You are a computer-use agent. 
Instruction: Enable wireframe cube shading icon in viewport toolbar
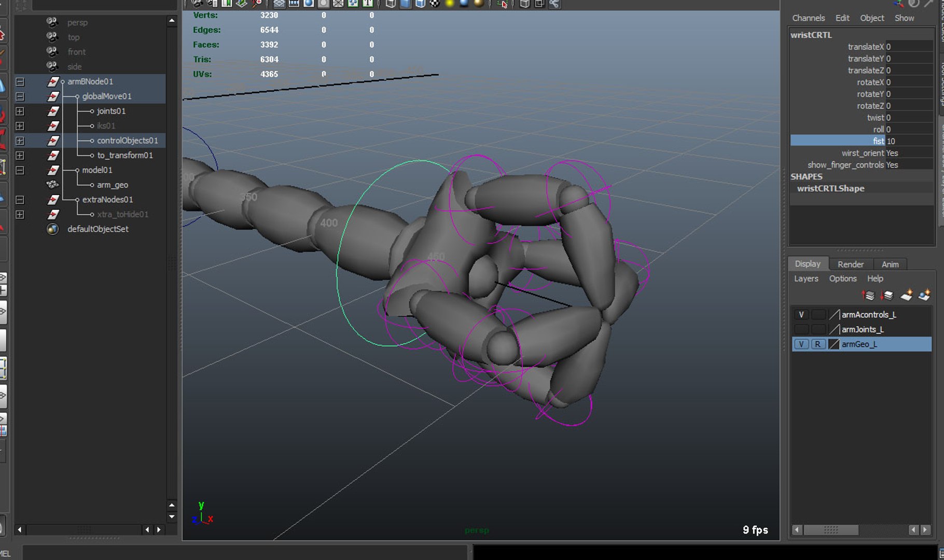(391, 4)
